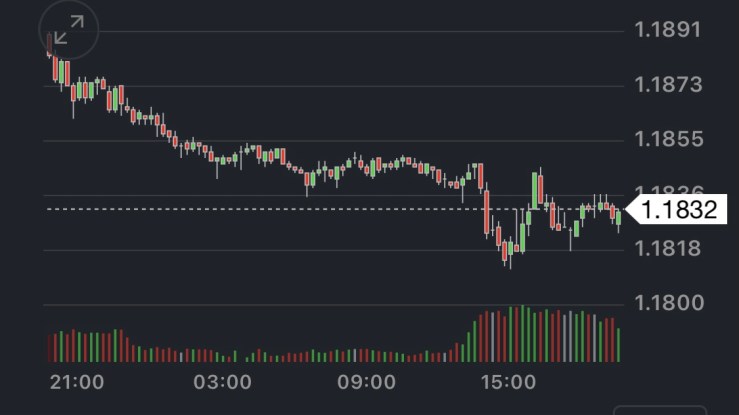Click the 1.1800 price axis label
Image resolution: width=739 pixels, height=415 pixels.
tap(668, 303)
